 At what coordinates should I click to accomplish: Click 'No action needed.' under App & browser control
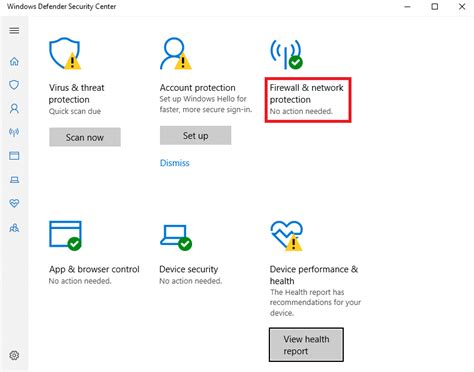[x=80, y=281]
